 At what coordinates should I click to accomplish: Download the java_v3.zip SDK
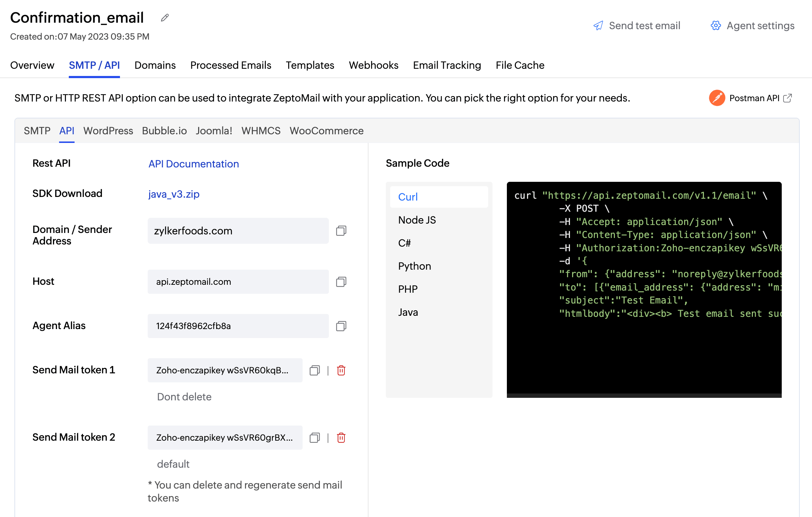coord(174,194)
